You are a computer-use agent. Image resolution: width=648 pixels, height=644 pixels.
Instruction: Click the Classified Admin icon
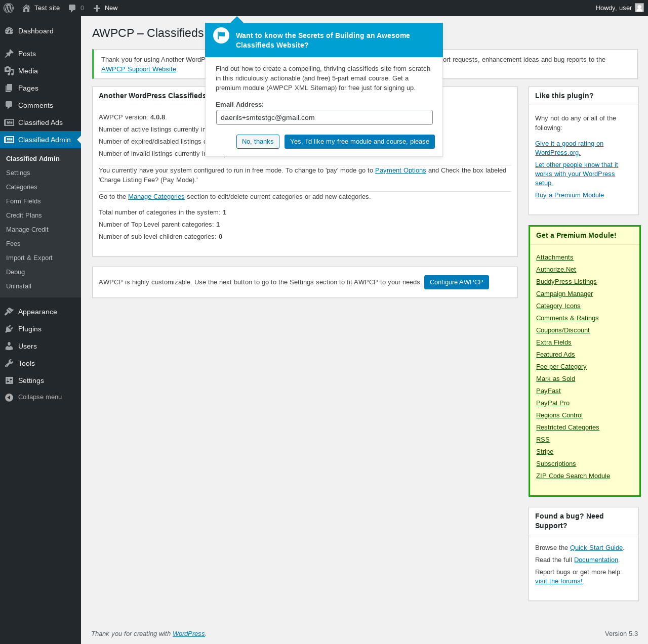click(x=9, y=140)
